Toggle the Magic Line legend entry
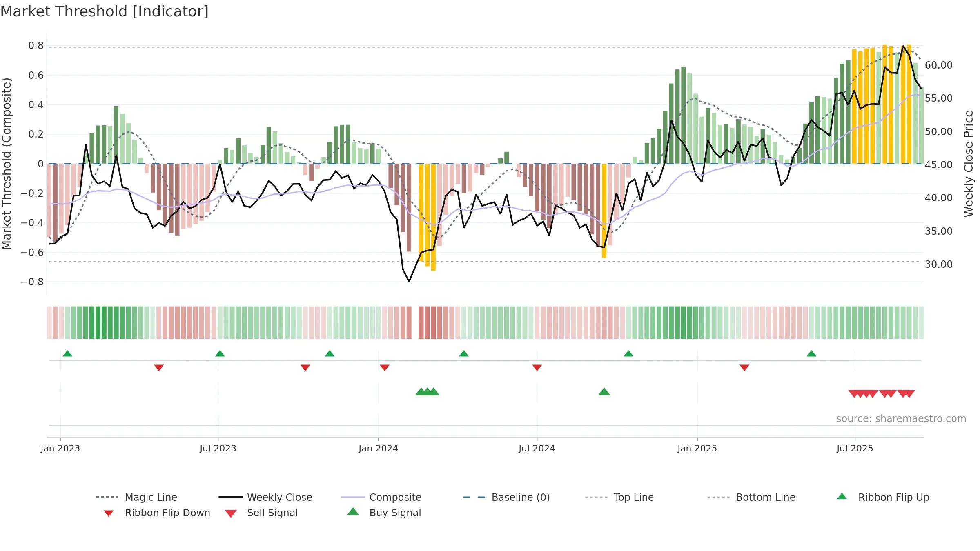 coord(137,497)
